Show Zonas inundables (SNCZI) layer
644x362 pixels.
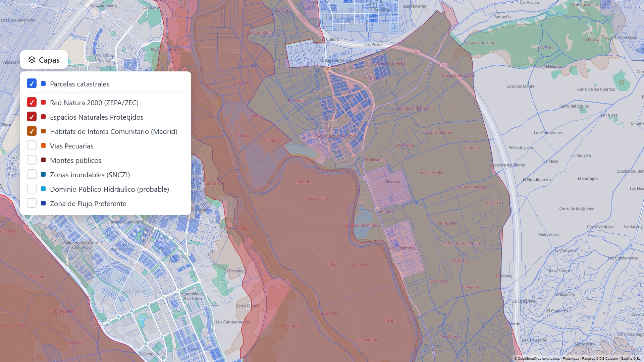coord(32,174)
